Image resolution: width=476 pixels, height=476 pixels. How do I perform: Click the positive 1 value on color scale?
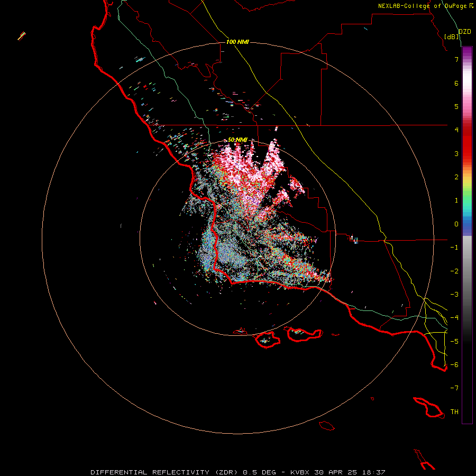tap(456, 200)
